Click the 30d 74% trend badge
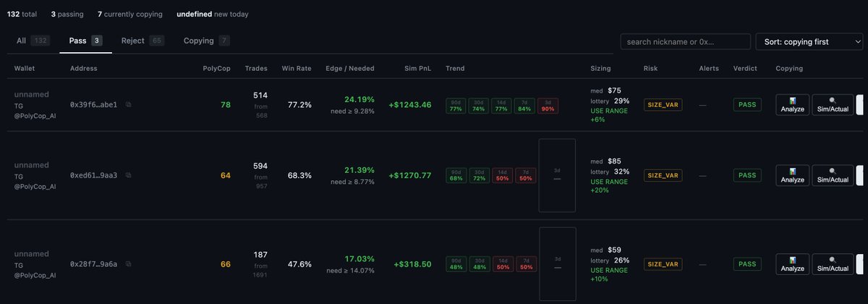The image size is (868, 304). pos(479,106)
